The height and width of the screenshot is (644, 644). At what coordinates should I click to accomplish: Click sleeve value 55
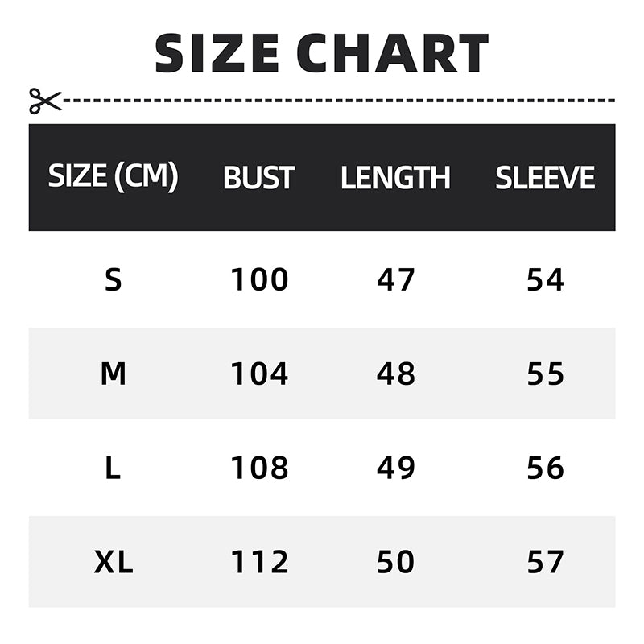click(546, 374)
